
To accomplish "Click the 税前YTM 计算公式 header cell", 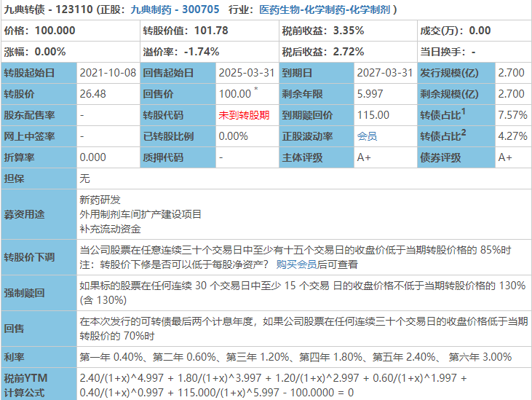I will pos(39,385).
